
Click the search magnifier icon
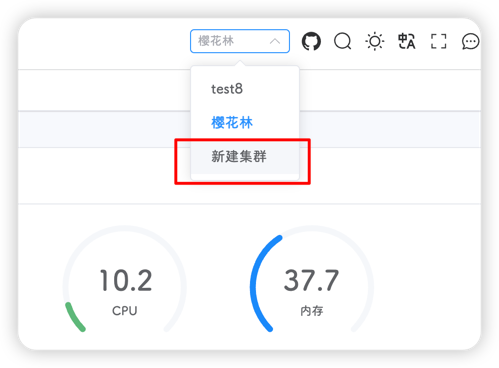(343, 41)
